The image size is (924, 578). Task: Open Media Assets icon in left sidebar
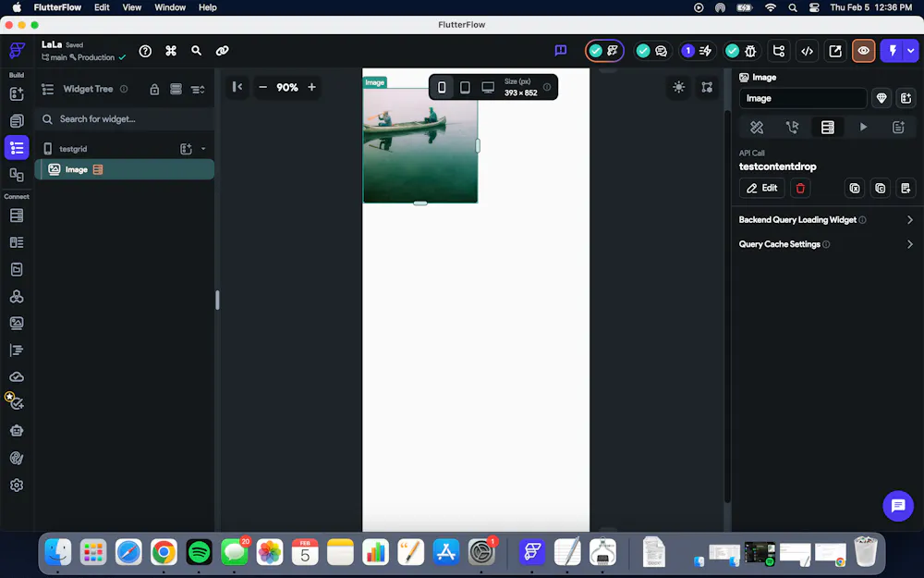[x=17, y=324]
